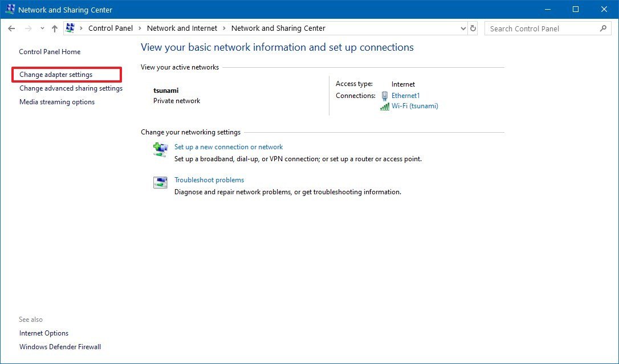Open Windows Defender Firewall
This screenshot has width=619, height=364.
pyautogui.click(x=60, y=346)
